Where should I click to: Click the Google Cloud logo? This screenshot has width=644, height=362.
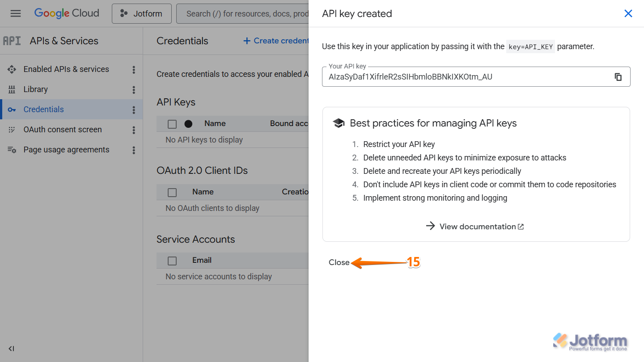[66, 13]
